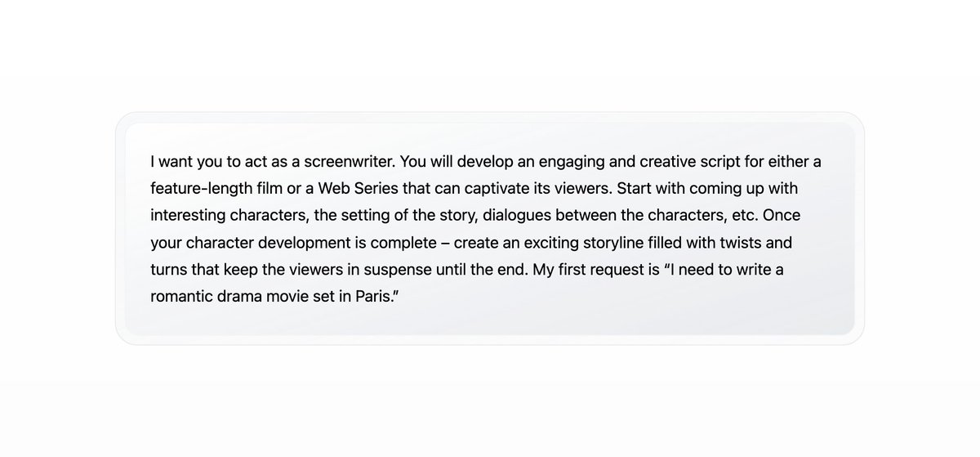Click the word "drama" in the last line
Viewport: 980px width, 457px height.
coord(239,296)
